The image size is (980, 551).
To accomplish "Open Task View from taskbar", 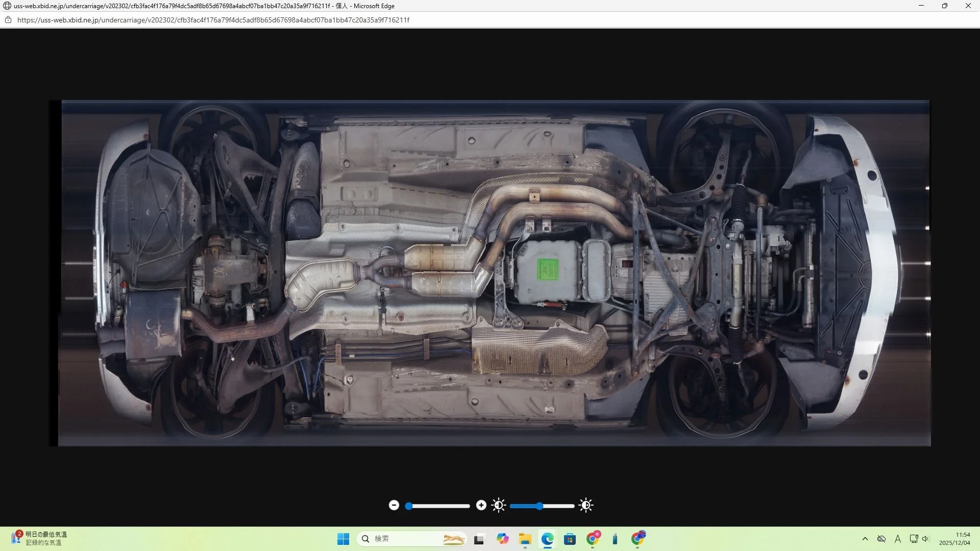I will coord(479,539).
